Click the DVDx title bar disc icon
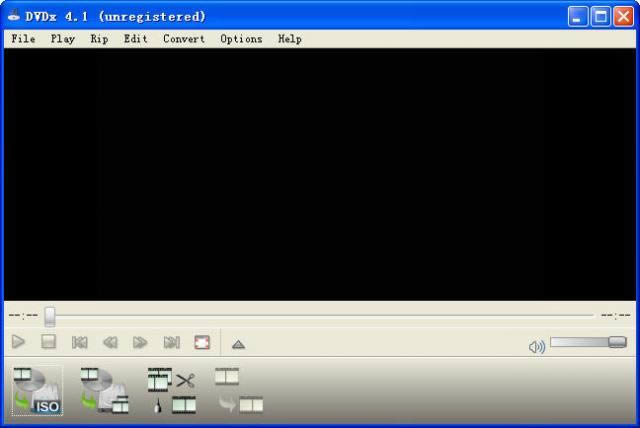 [x=13, y=16]
